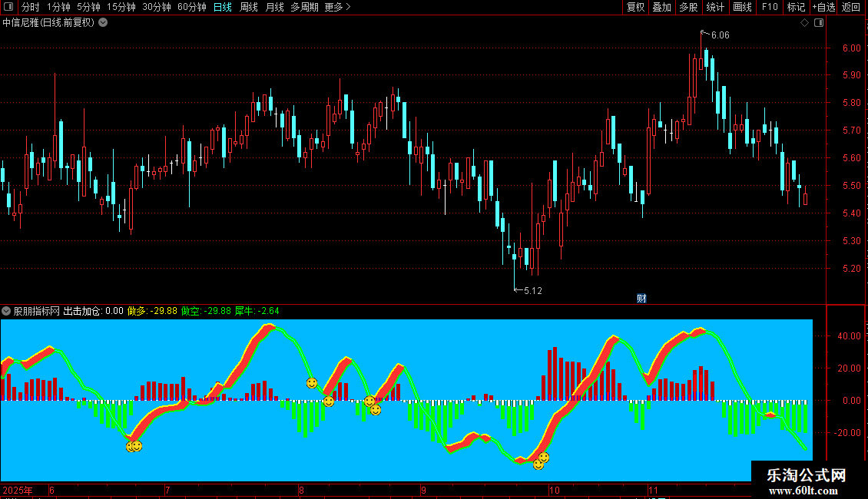
Task: Click the 做空: -29.88 value
Action: click(x=206, y=311)
